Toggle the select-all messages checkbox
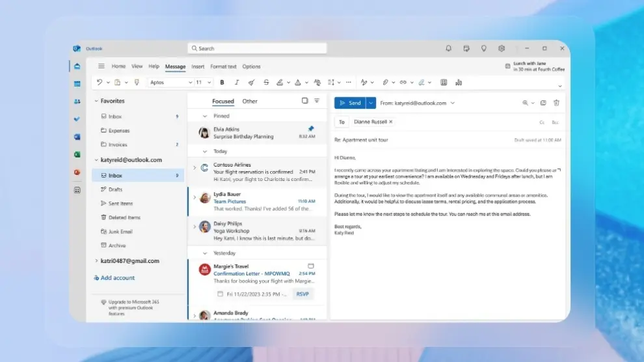This screenshot has width=644, height=362. [x=305, y=101]
